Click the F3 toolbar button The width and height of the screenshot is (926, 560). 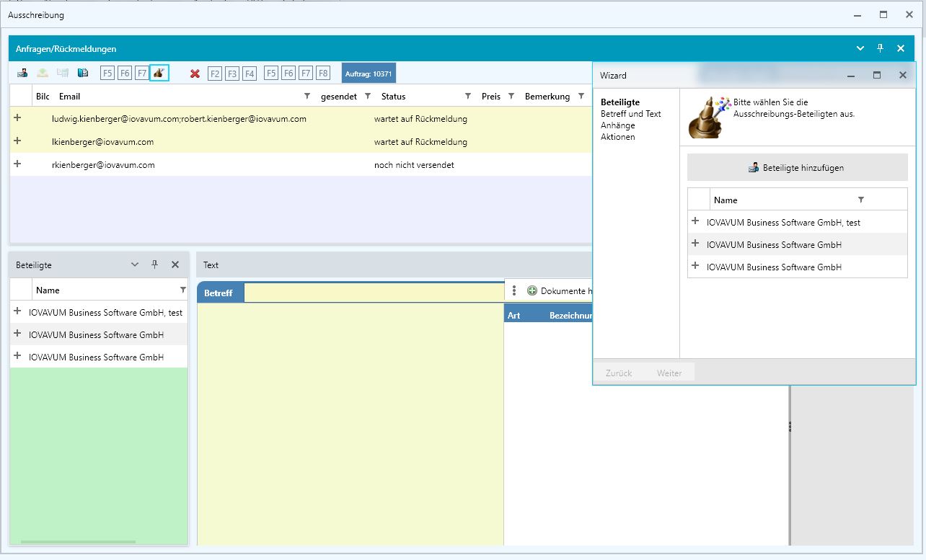point(232,74)
